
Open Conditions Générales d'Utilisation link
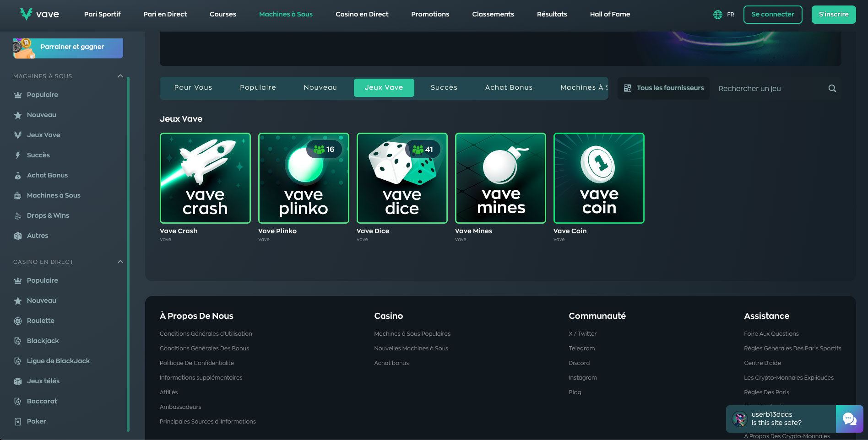point(206,334)
